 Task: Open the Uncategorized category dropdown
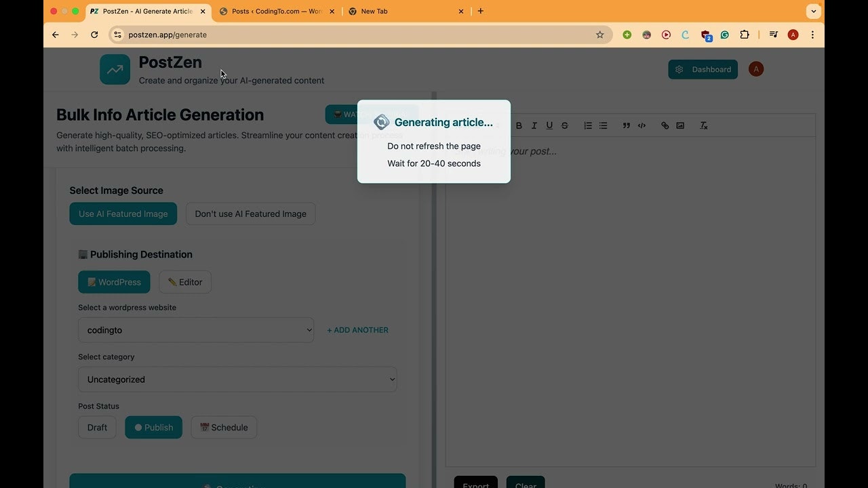[237, 380]
